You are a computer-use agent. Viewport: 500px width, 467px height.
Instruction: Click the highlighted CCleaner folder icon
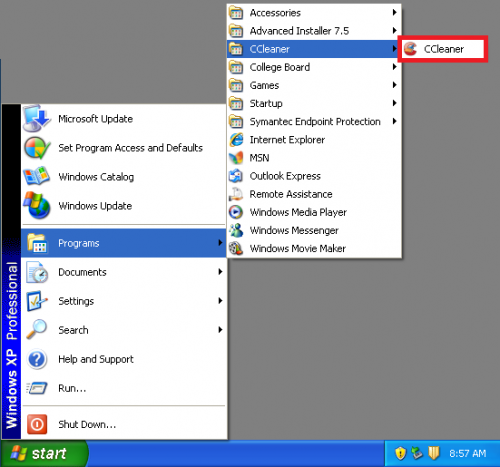tap(236, 49)
